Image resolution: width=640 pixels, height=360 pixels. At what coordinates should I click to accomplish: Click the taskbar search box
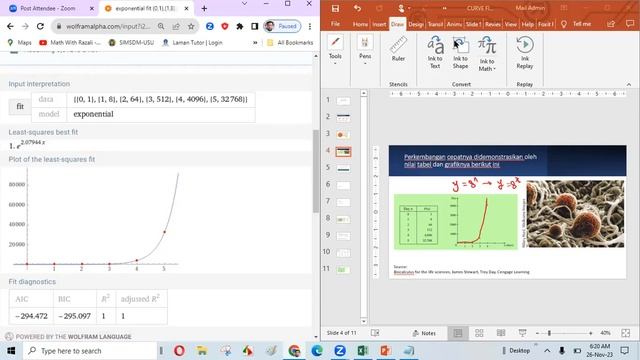pos(90,351)
